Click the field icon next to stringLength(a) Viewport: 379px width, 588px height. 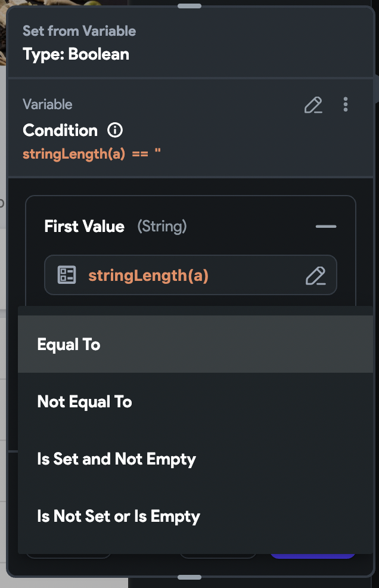coord(67,275)
